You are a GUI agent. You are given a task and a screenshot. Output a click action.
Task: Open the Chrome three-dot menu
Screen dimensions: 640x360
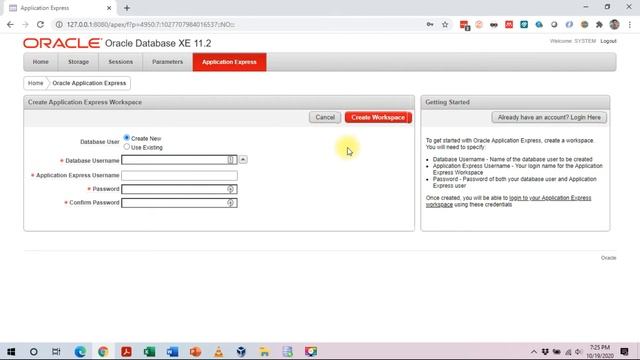[x=630, y=24]
